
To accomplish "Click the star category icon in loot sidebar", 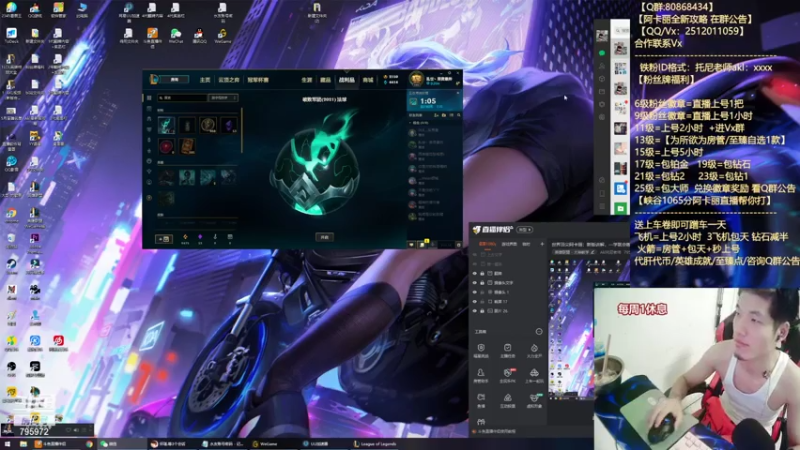I will click(x=149, y=151).
